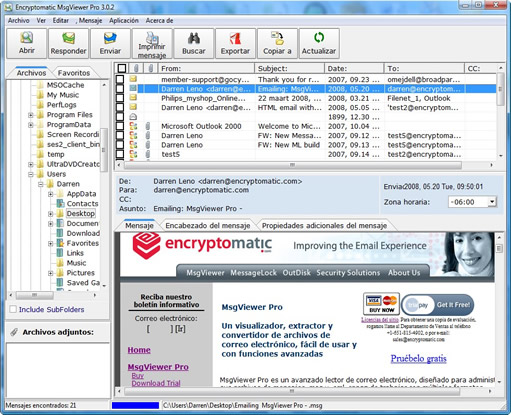Open Propiedades adicionales del mensaje tab
This screenshot has height=415, width=511.
pyautogui.click(x=324, y=226)
